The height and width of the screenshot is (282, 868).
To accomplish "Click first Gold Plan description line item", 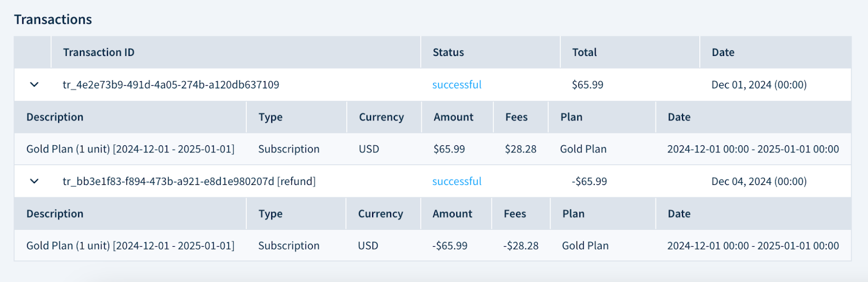I will (x=130, y=149).
